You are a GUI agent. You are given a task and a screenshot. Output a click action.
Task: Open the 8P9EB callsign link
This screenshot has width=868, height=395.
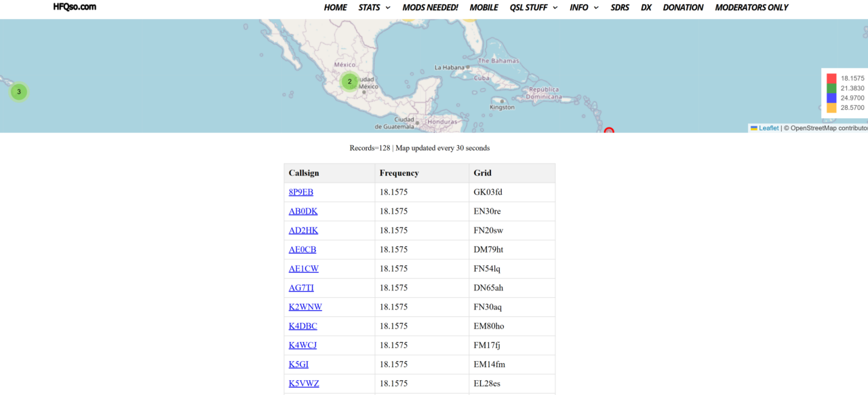(301, 192)
